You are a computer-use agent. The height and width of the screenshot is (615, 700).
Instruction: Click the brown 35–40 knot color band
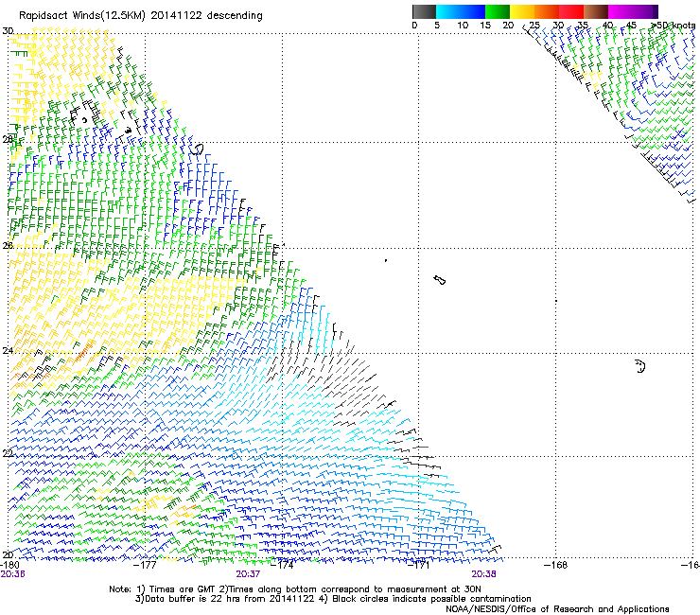coord(596,11)
